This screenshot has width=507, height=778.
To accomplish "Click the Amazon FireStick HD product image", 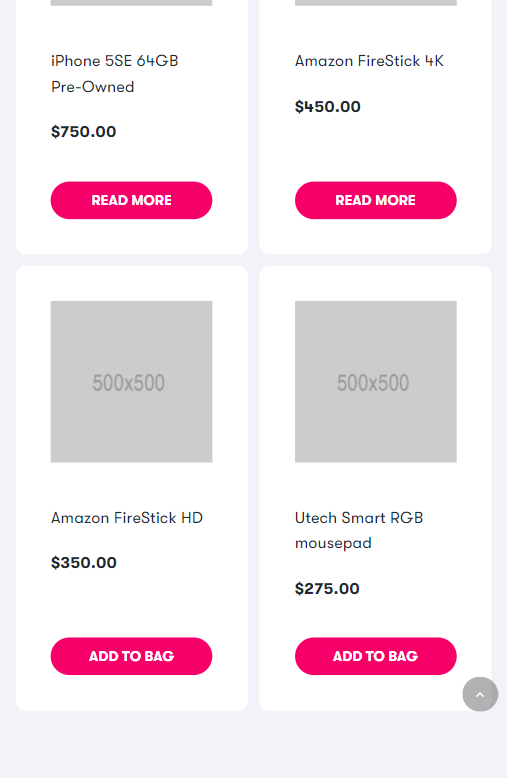I will pyautogui.click(x=131, y=382).
